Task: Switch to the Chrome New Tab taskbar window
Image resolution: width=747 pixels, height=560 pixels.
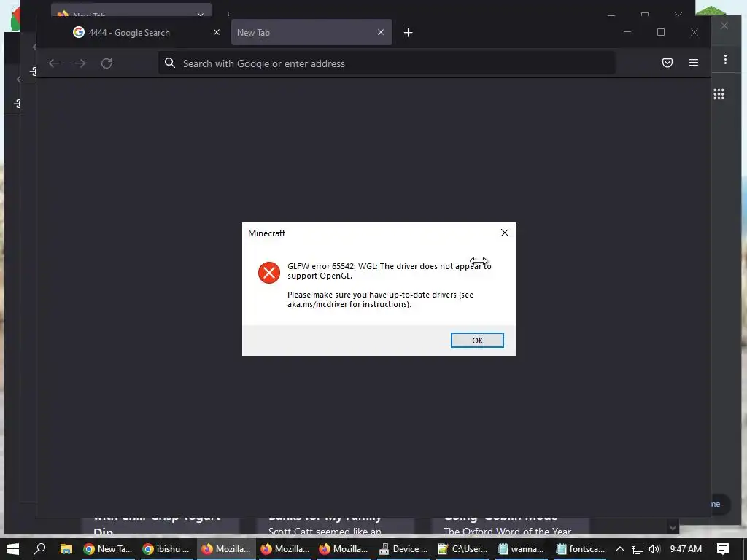Action: point(108,549)
